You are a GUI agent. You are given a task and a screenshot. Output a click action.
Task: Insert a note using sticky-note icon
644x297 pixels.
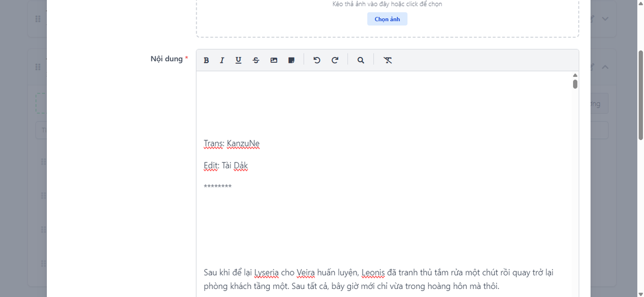(291, 60)
